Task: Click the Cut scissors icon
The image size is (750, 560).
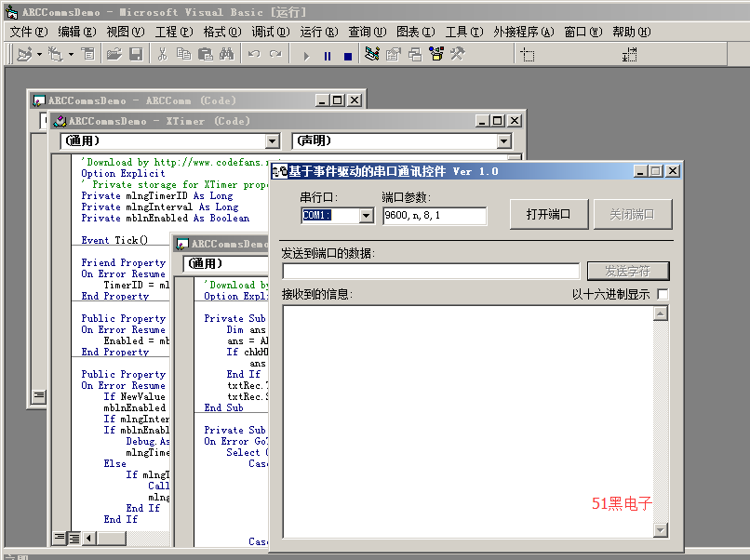Action: click(x=162, y=55)
